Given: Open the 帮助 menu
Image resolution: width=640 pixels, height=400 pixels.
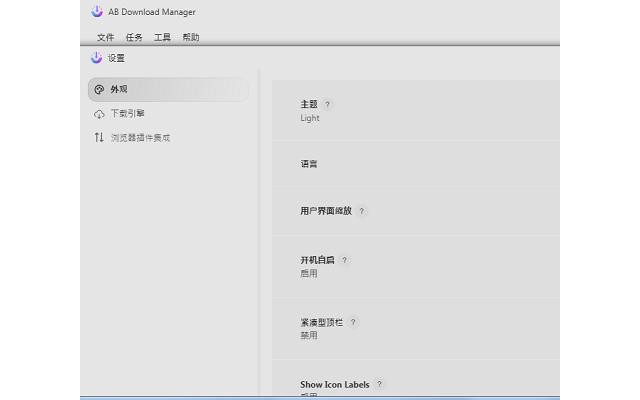Looking at the screenshot, I should click(x=191, y=38).
